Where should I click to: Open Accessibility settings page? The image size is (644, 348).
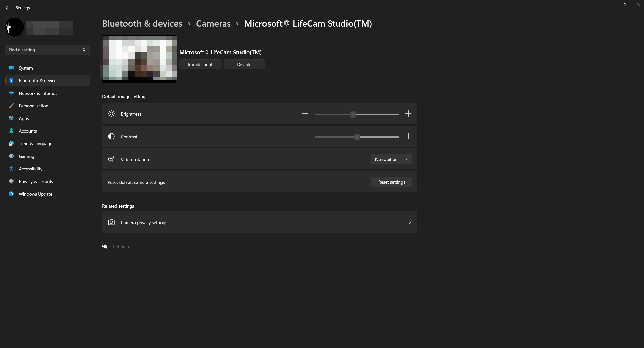(47, 169)
